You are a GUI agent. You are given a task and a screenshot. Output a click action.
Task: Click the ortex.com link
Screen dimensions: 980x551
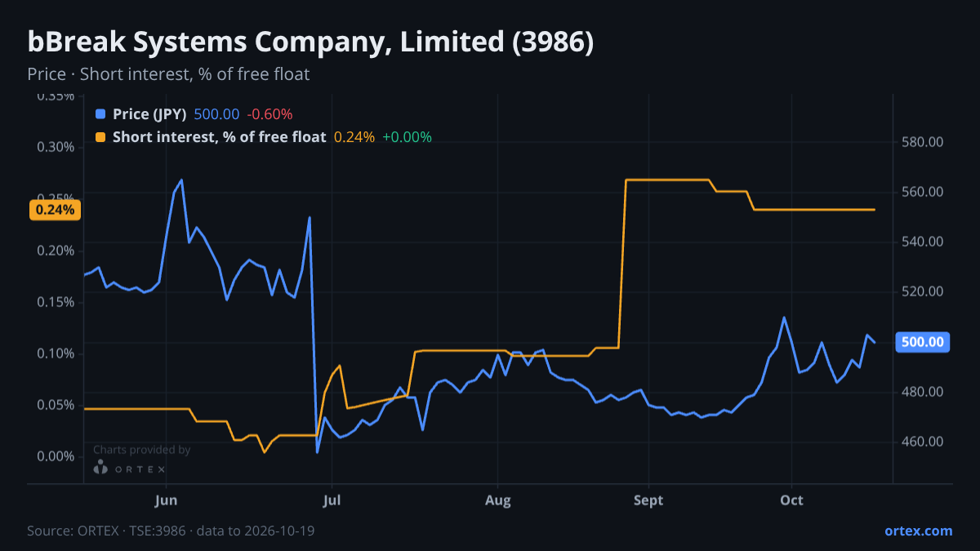point(918,531)
